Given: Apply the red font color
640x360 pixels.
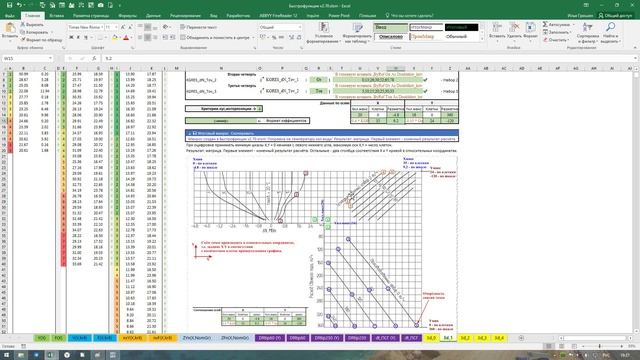Looking at the screenshot, I should point(126,38).
